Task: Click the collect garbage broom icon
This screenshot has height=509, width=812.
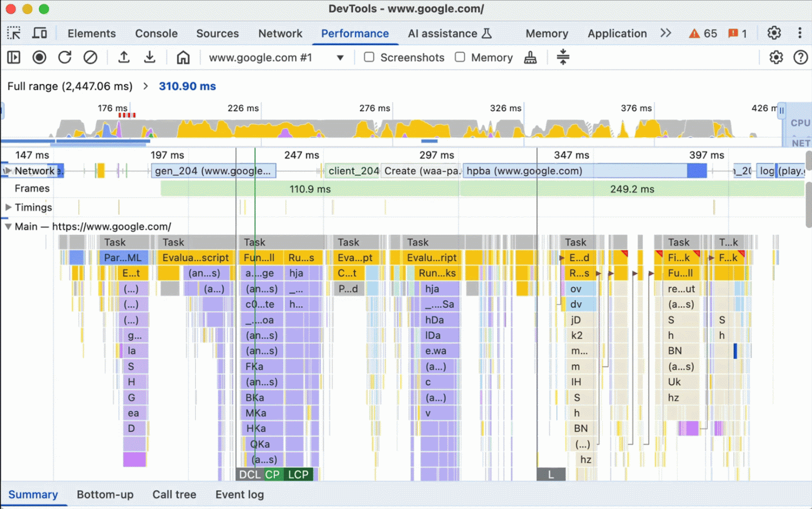Action: pyautogui.click(x=530, y=57)
